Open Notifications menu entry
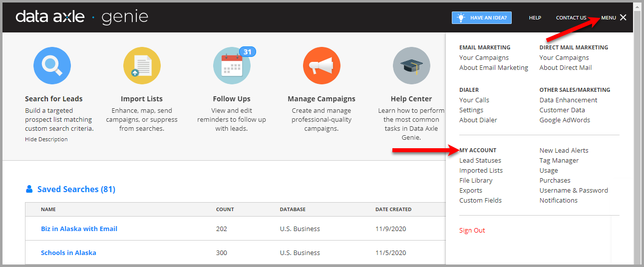The height and width of the screenshot is (267, 644). [559, 200]
